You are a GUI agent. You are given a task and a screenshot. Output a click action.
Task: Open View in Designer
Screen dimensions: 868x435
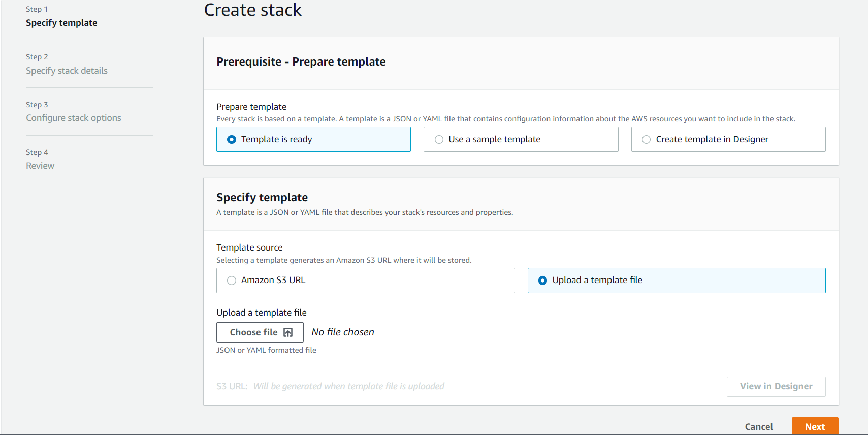[776, 387]
